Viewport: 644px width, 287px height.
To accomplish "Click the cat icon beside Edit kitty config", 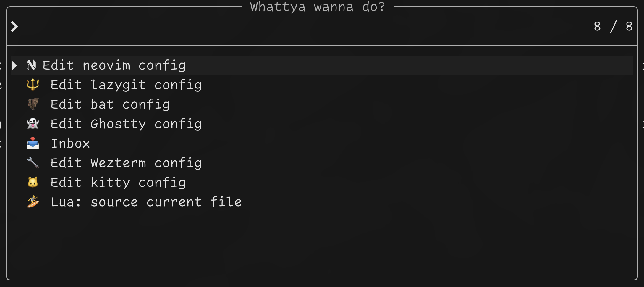I will coord(33,182).
